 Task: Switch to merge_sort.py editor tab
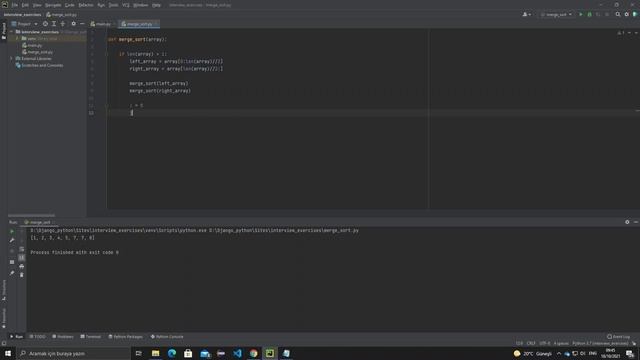(x=138, y=24)
